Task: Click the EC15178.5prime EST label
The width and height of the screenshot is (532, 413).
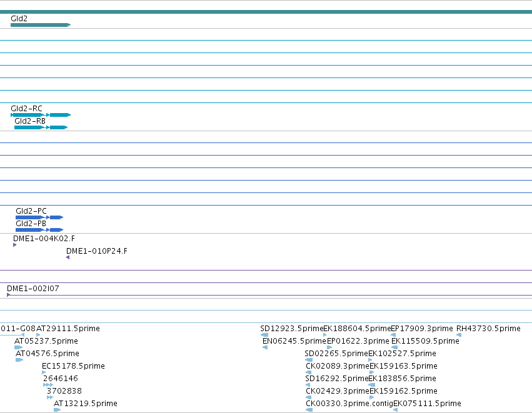Action: (x=73, y=366)
